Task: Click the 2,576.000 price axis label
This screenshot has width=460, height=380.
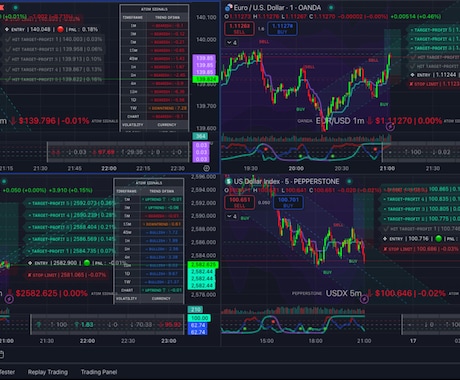Action: coord(203,295)
